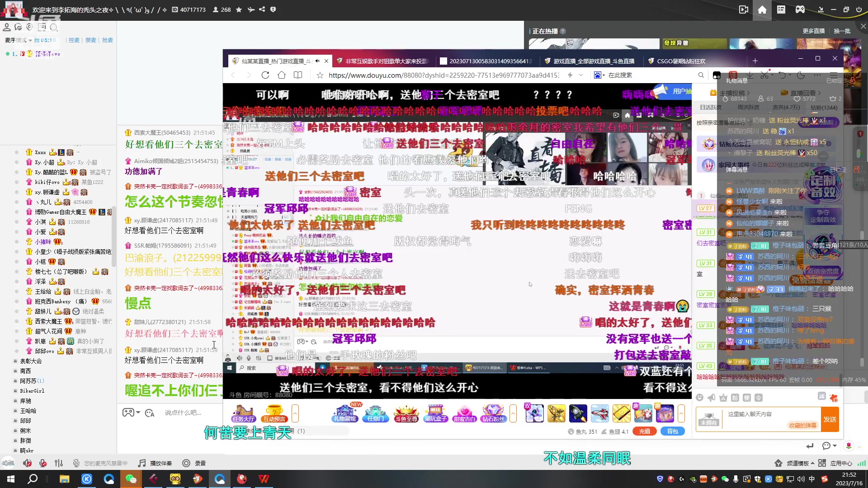
Task: Open the 频道模板 dropdown
Action: point(794,463)
